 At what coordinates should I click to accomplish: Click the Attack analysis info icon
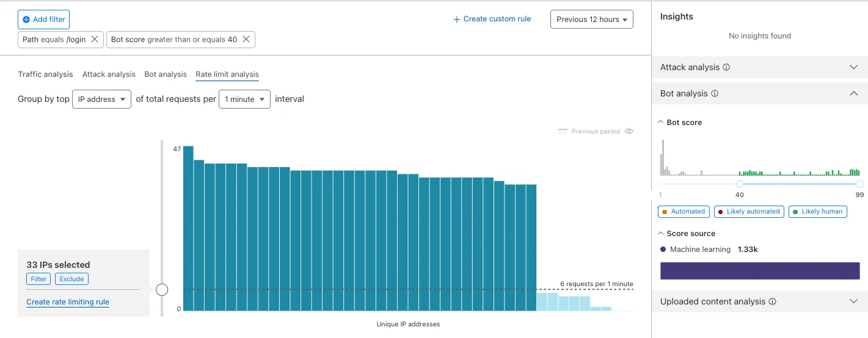[726, 68]
